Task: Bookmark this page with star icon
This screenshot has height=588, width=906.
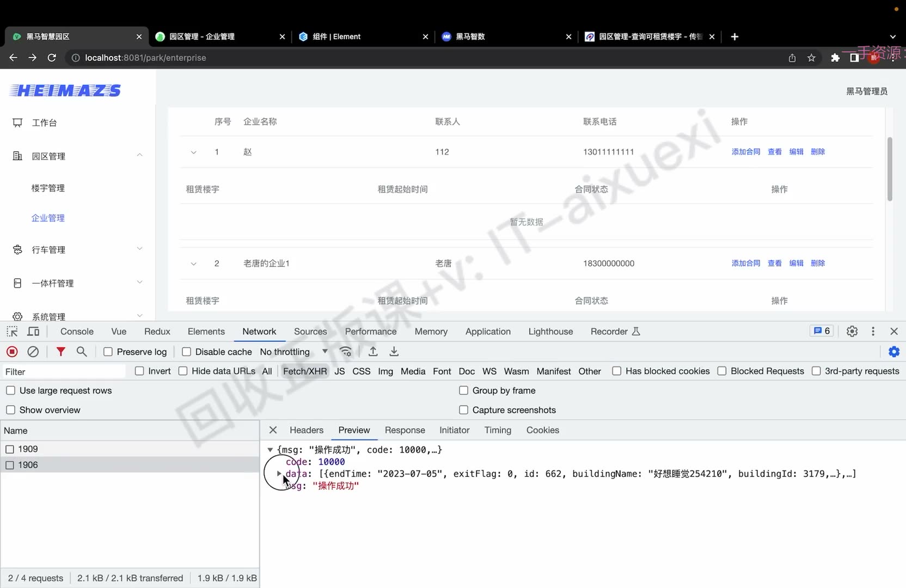Action: pos(811,58)
